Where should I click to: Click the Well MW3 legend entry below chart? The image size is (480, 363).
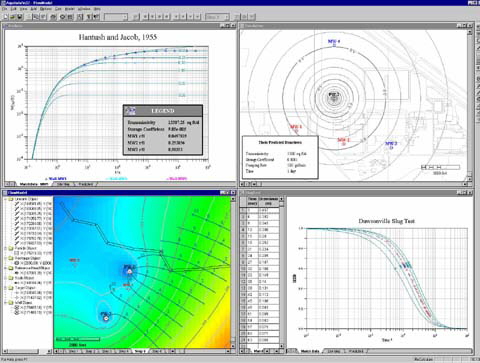click(x=177, y=179)
